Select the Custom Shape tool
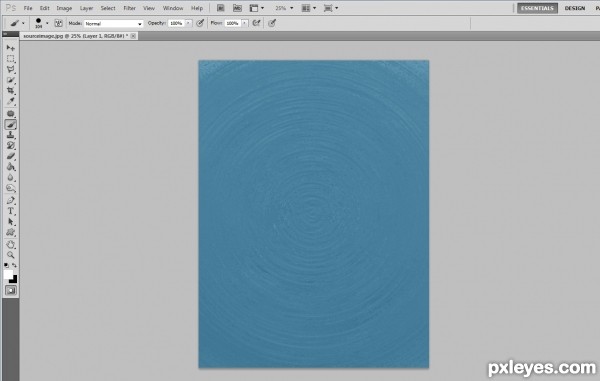This screenshot has width=600, height=381. (x=11, y=233)
